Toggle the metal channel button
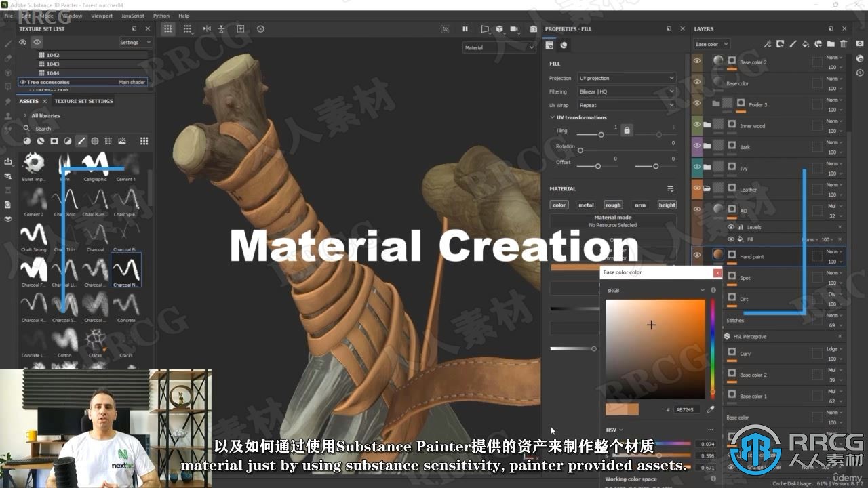Viewport: 868px width, 488px height. [586, 205]
